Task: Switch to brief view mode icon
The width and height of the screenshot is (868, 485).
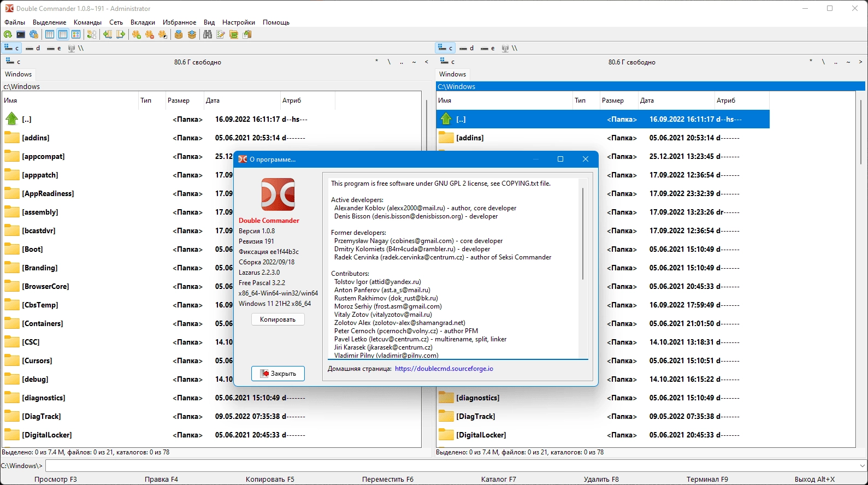Action: pos(50,34)
